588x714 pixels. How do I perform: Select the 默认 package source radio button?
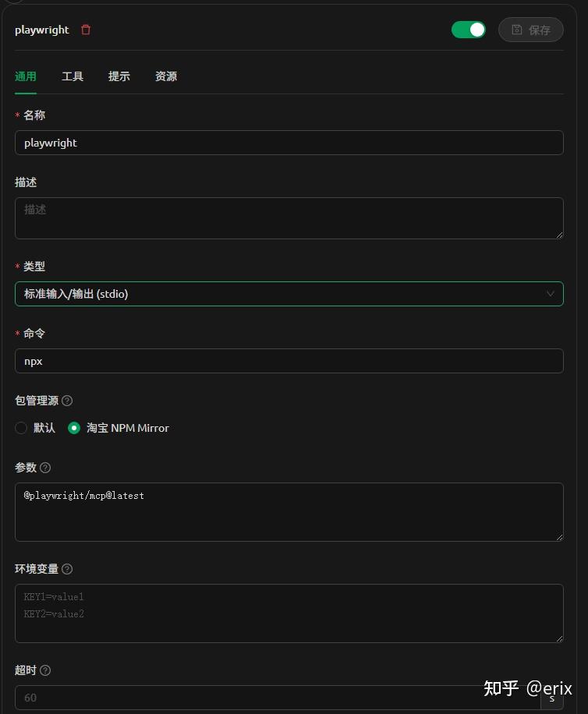pos(21,428)
